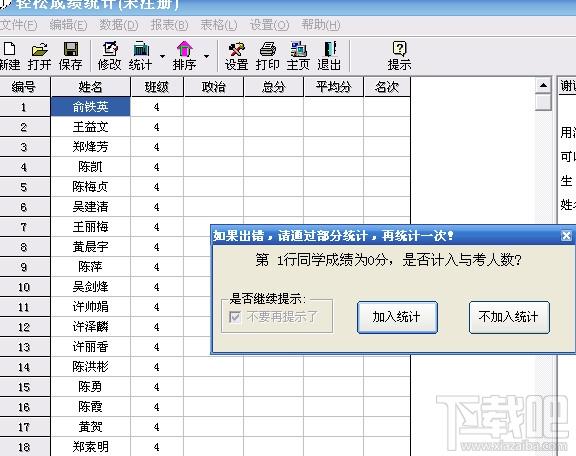Click the 排序 (Sort) toolbar icon
The width and height of the screenshot is (576, 456).
pyautogui.click(x=184, y=56)
